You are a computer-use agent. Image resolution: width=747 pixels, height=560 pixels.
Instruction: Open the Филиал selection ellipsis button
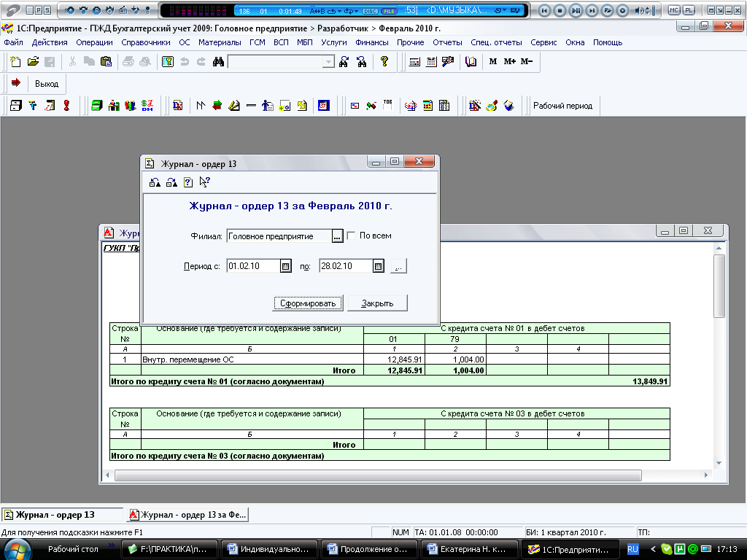click(337, 236)
